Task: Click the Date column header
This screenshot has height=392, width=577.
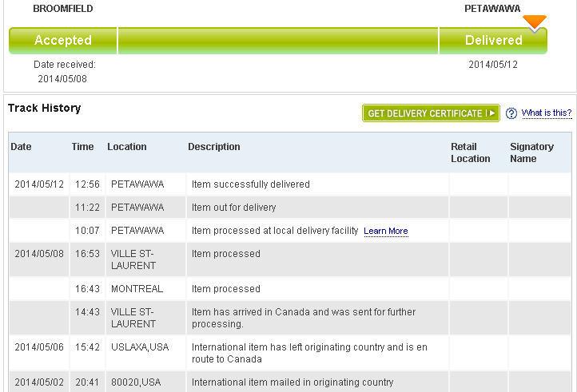Action: [x=21, y=147]
